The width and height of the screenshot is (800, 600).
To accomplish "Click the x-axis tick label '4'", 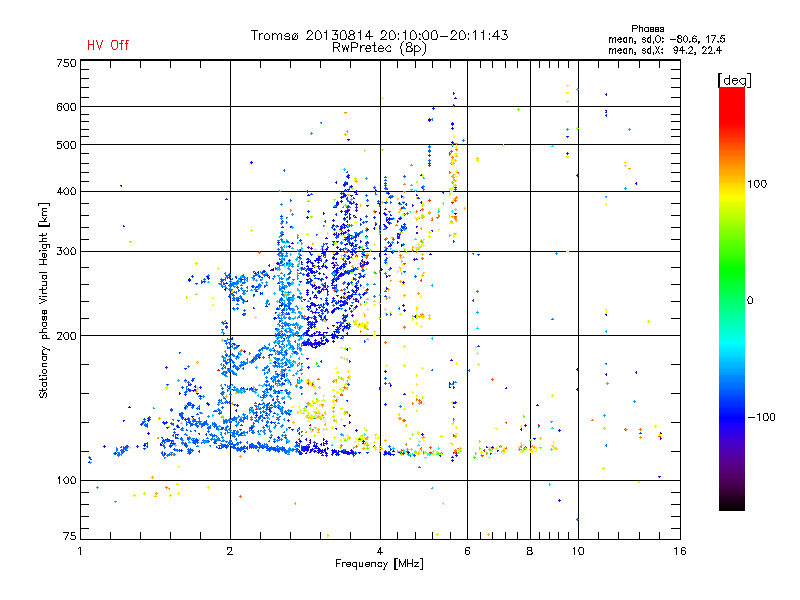I will [x=380, y=551].
